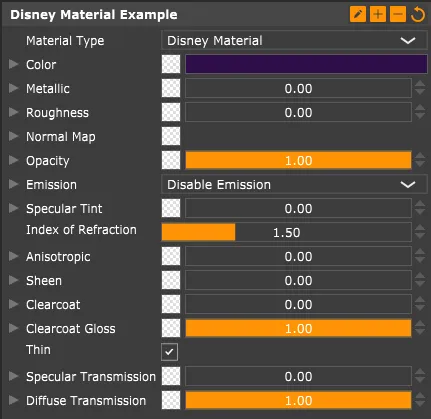This screenshot has height=419, width=431.
Task: Click the Index of Refraction stepper arrows
Action: coord(420,232)
